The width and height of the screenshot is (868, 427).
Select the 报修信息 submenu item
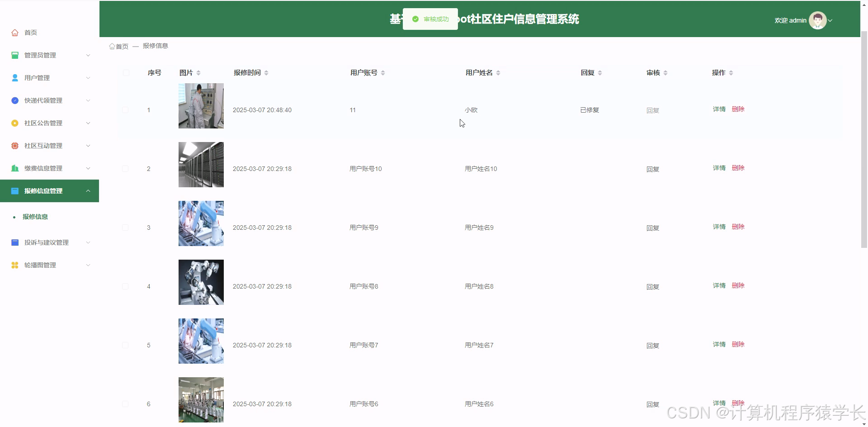[36, 217]
